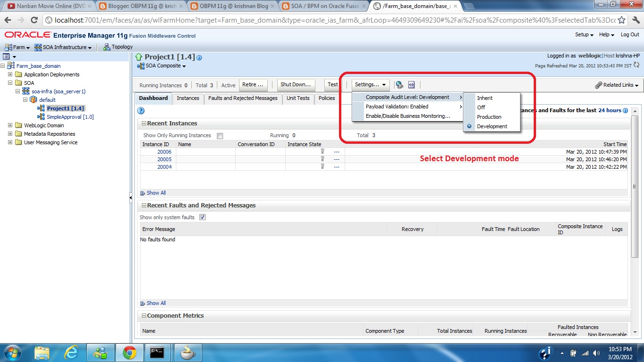This screenshot has height=362, width=644.
Task: Click the info icon beside 24 hours
Action: [626, 110]
